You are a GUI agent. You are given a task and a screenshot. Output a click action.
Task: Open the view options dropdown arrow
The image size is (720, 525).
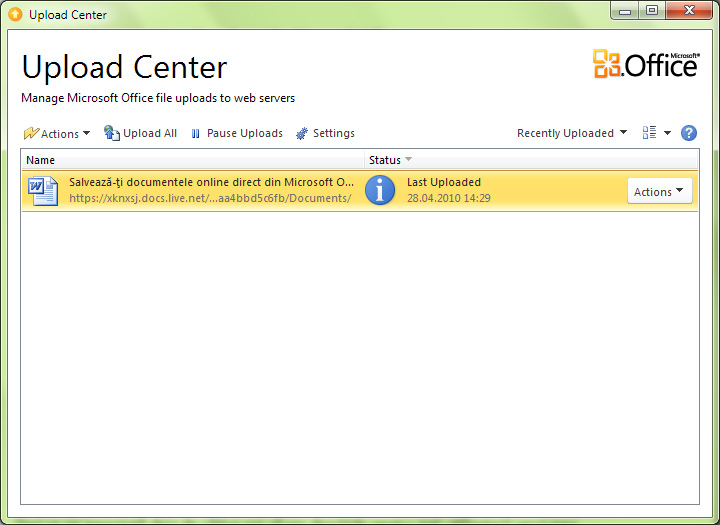[667, 133]
